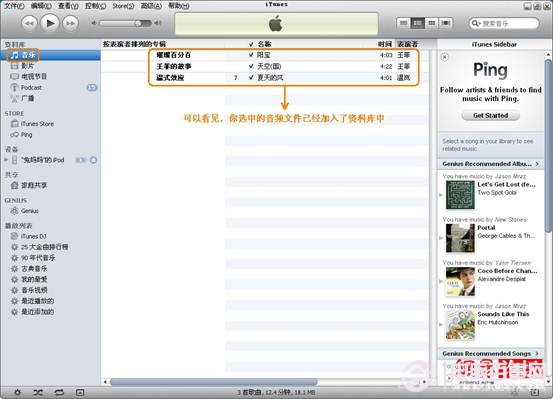Open the Portal album link

tap(486, 228)
